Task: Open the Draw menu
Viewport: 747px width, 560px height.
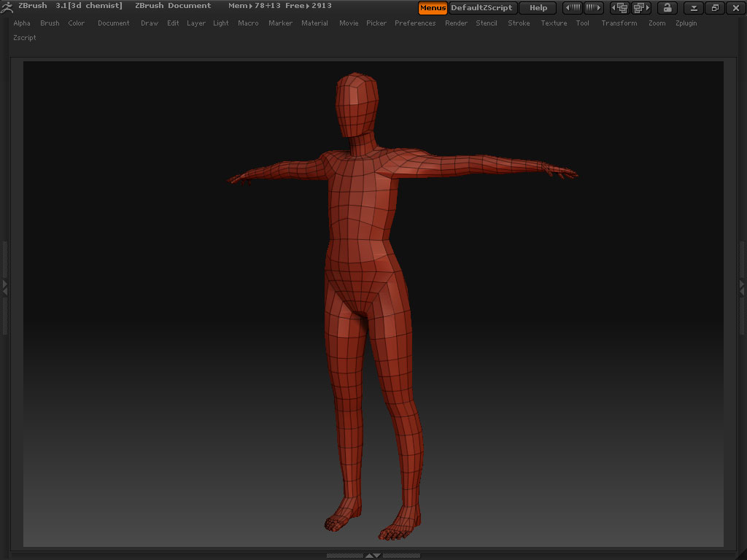Action: point(150,23)
